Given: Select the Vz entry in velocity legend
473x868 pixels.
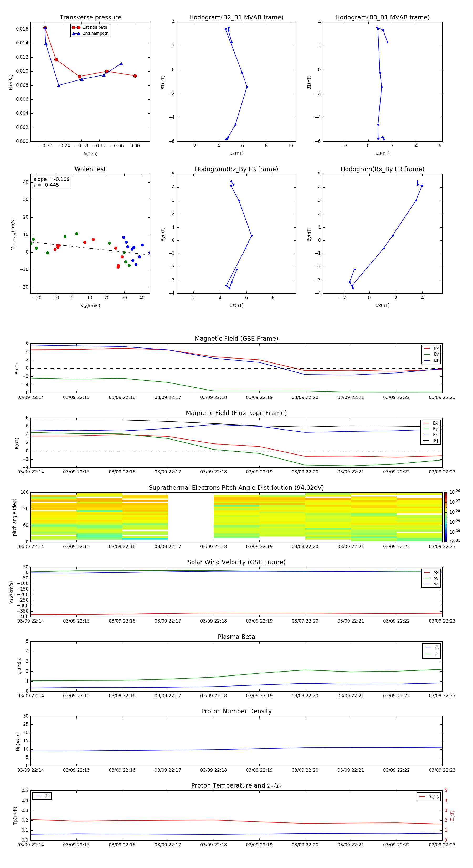Looking at the screenshot, I should coord(431,584).
